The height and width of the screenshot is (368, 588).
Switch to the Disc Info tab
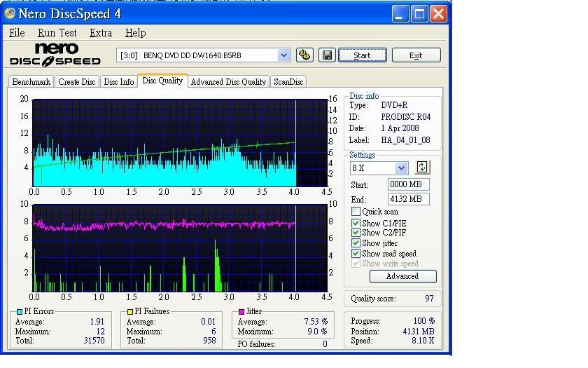tap(119, 81)
